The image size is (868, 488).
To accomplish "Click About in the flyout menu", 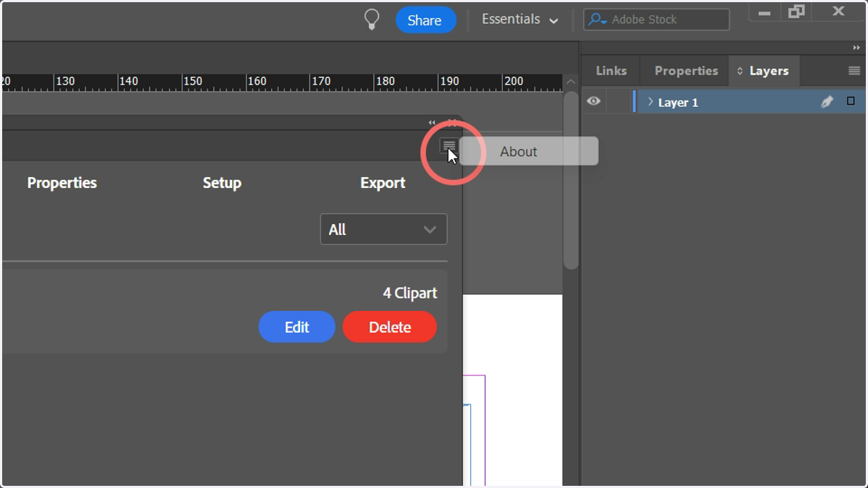I will [529, 151].
